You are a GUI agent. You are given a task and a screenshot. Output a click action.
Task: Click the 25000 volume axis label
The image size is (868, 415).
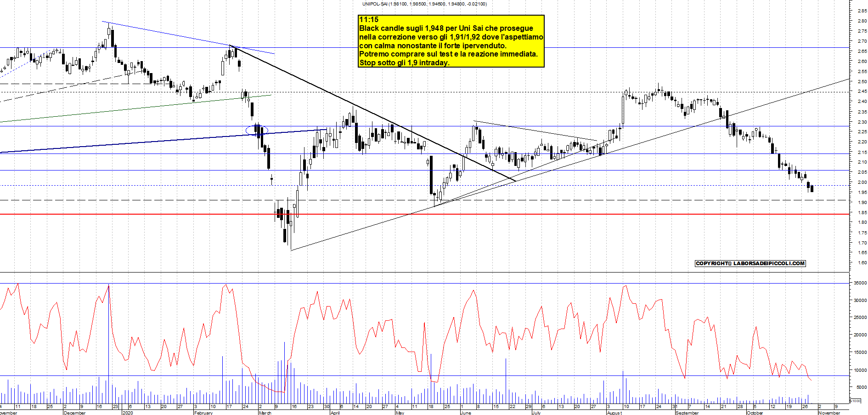(860, 318)
